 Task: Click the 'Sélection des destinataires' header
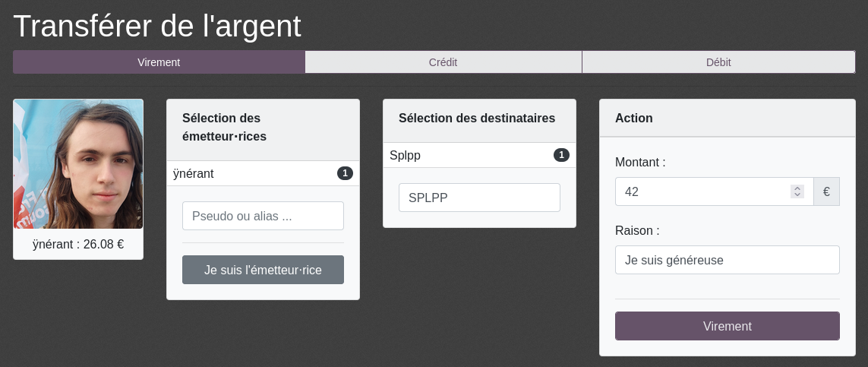point(477,119)
